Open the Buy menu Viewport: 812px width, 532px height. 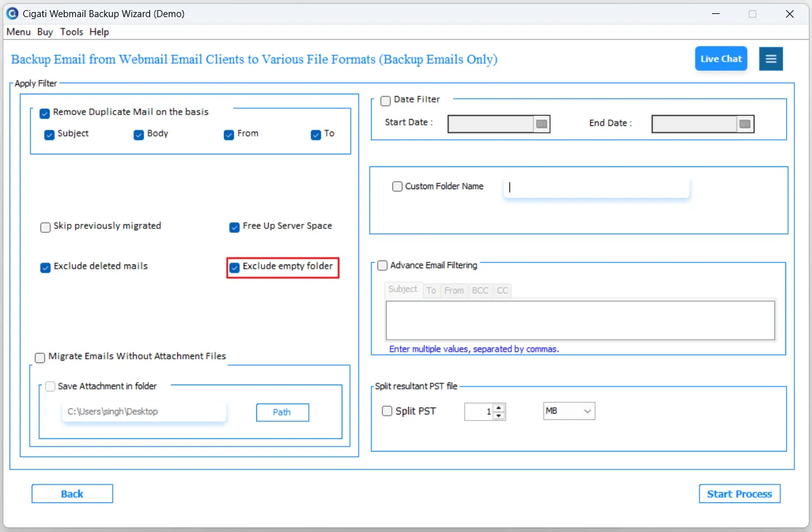click(45, 32)
